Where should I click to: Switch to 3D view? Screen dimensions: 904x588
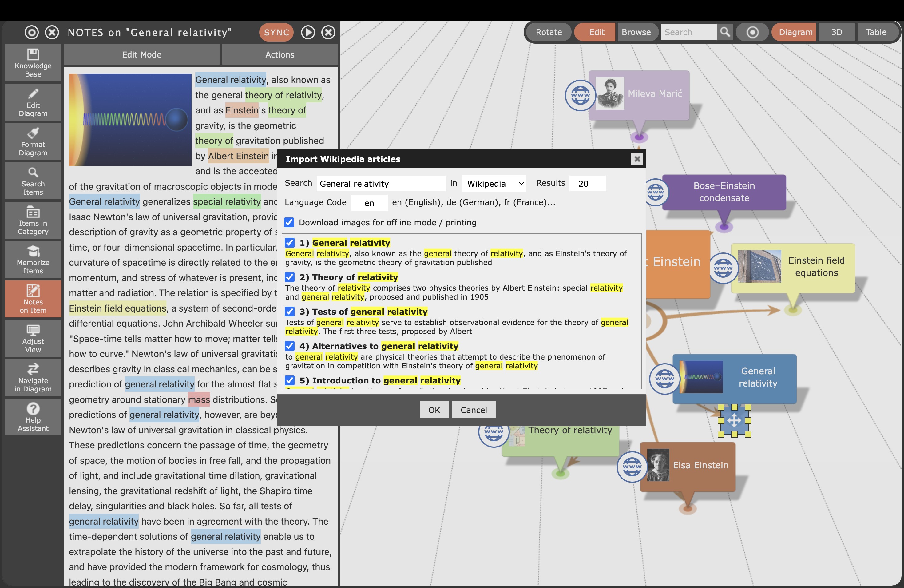point(837,32)
